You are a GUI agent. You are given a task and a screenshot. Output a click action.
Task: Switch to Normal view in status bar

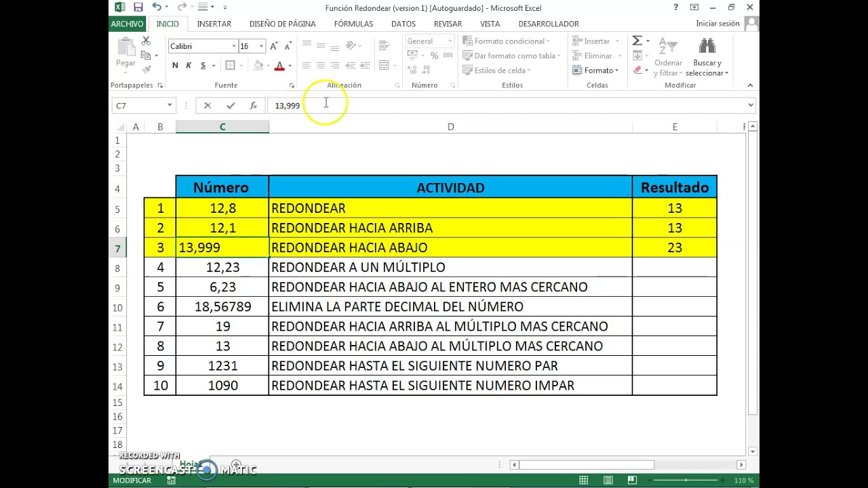(x=584, y=481)
